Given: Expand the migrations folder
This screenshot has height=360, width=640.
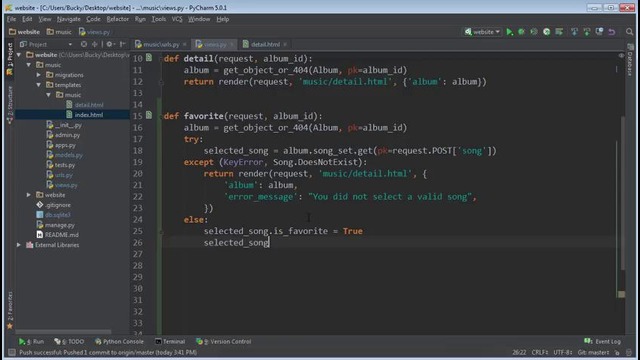Looking at the screenshot, I should click(39, 75).
